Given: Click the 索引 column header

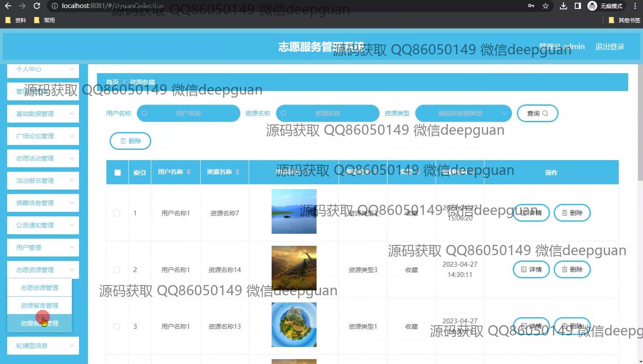Looking at the screenshot, I should [140, 173].
